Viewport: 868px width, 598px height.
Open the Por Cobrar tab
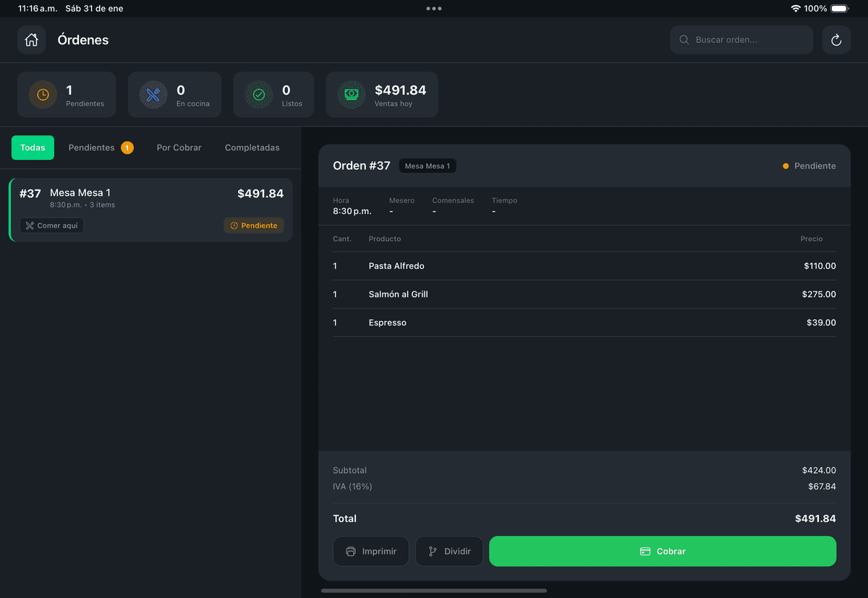point(179,148)
